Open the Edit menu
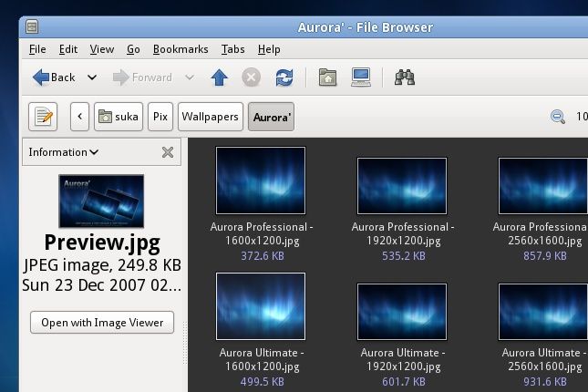 (68, 49)
